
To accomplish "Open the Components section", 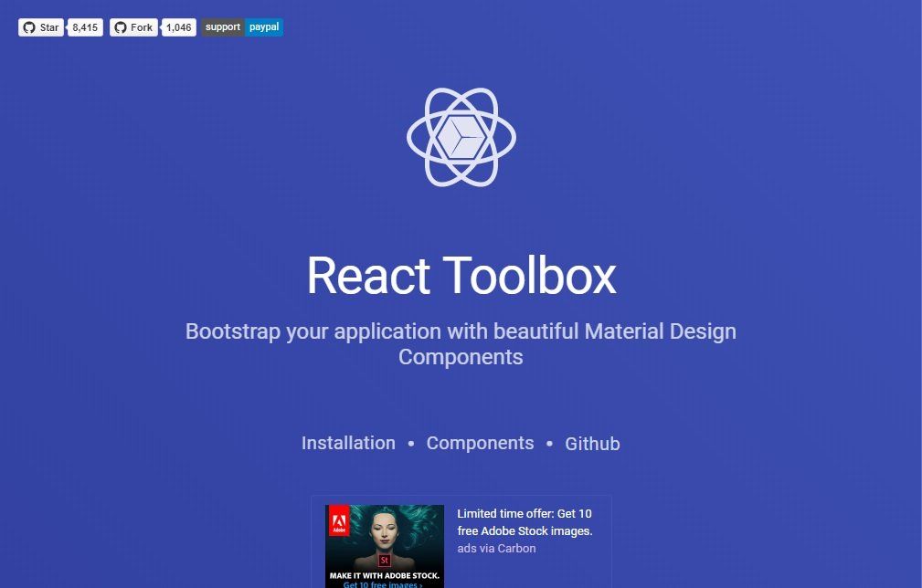I will (x=480, y=443).
